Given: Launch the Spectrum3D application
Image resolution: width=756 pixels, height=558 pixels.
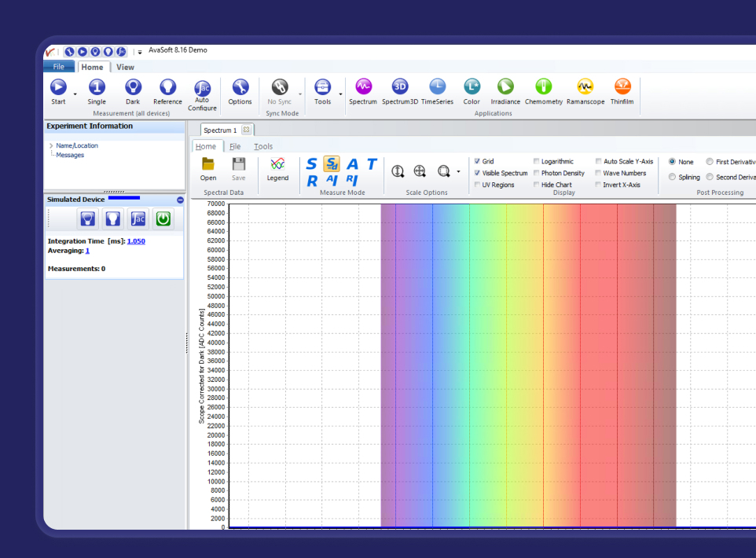Looking at the screenshot, I should (398, 88).
